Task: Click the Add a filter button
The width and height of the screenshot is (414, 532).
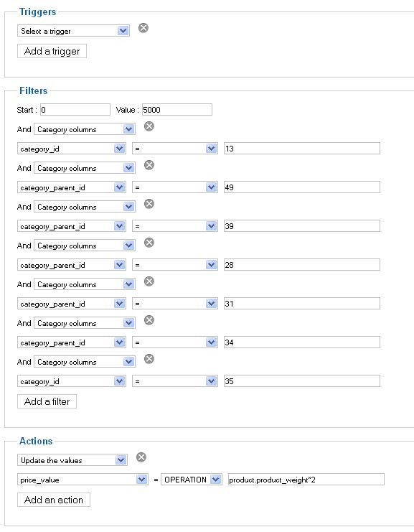Action: (x=47, y=401)
